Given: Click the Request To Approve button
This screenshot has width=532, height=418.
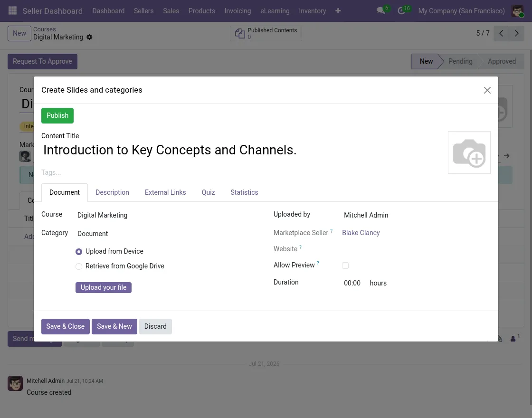Looking at the screenshot, I should click(x=42, y=61).
